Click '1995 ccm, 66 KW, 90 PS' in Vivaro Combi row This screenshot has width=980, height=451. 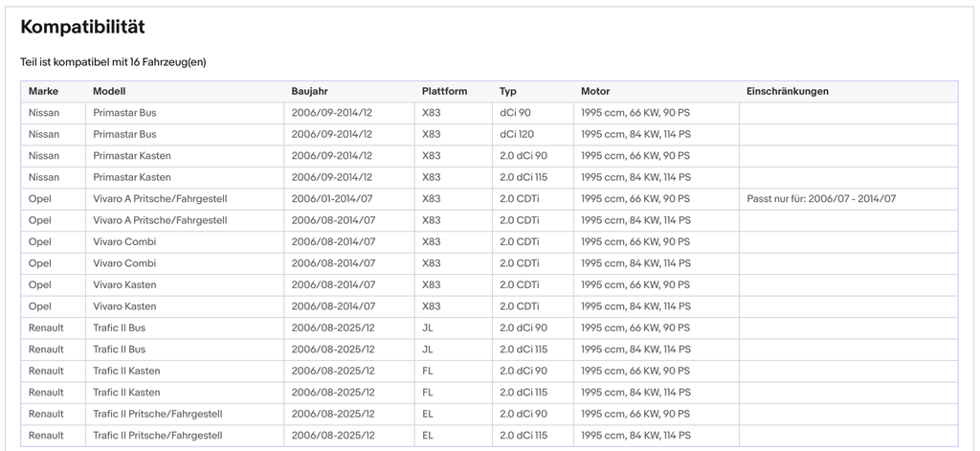click(x=635, y=241)
